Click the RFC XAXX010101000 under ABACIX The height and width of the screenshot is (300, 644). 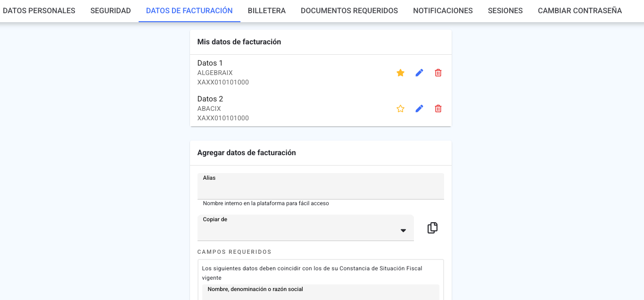point(223,118)
